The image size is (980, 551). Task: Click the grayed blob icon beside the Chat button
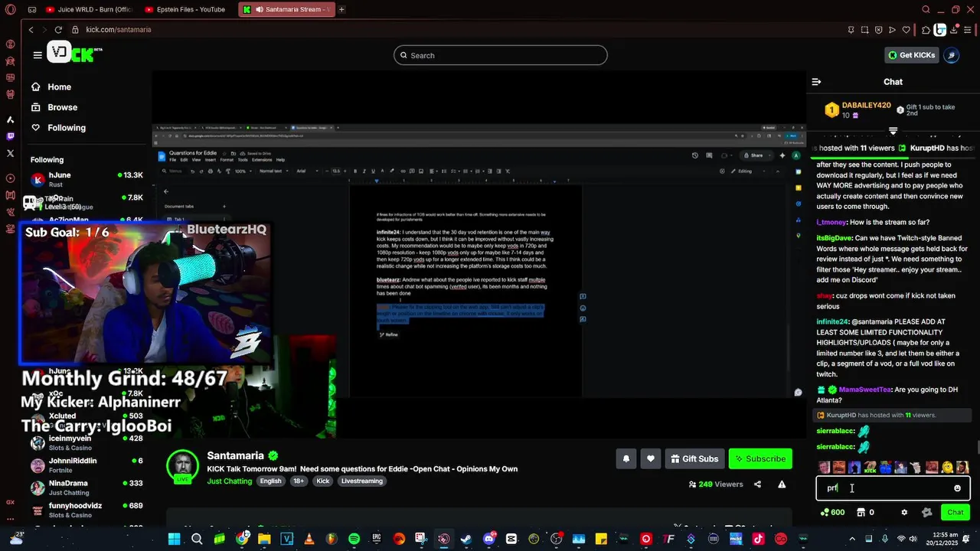click(927, 512)
